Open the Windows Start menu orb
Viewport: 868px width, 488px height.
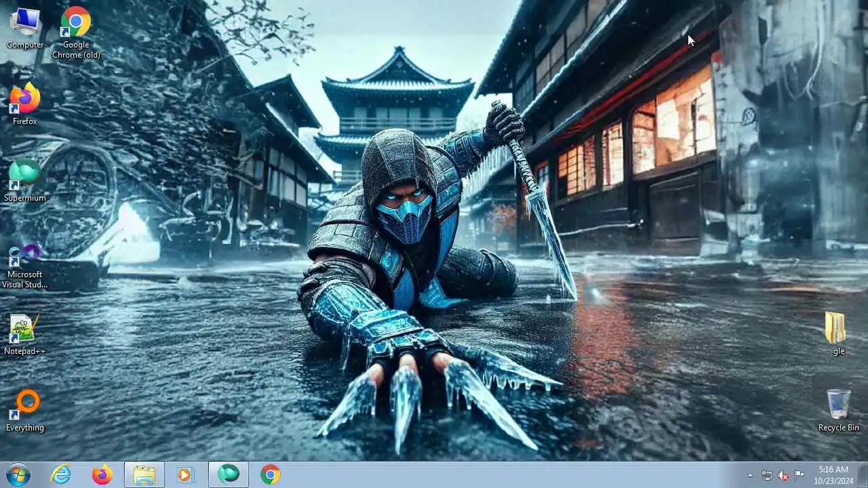pos(18,475)
